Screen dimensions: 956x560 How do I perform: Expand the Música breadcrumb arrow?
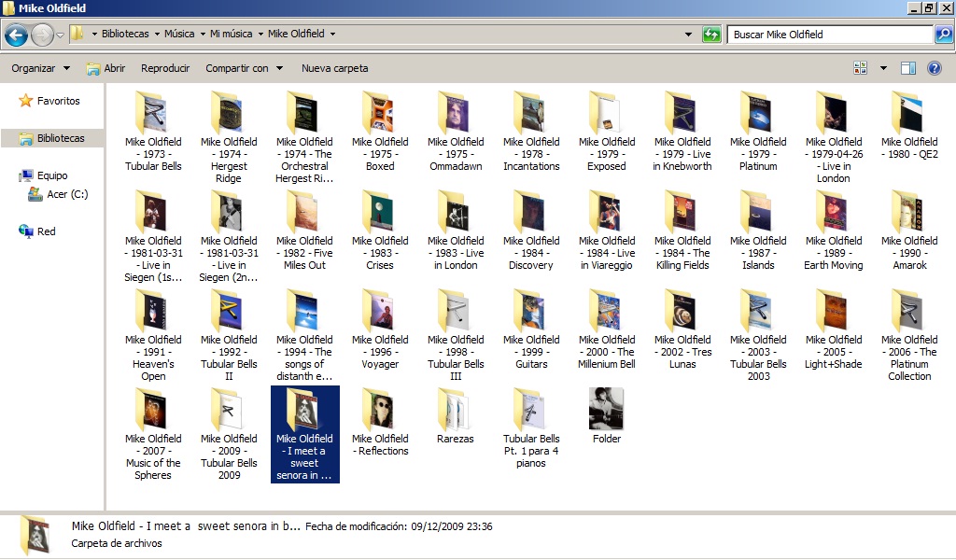click(x=203, y=35)
